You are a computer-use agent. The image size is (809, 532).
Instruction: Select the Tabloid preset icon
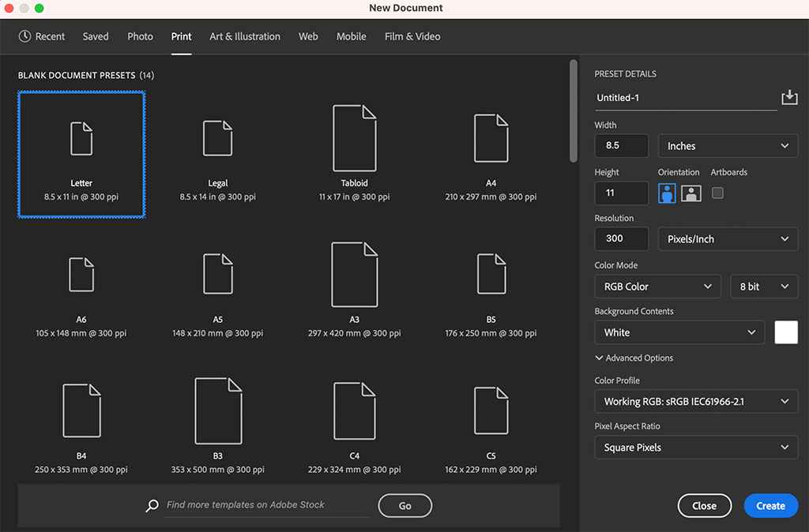click(x=355, y=138)
